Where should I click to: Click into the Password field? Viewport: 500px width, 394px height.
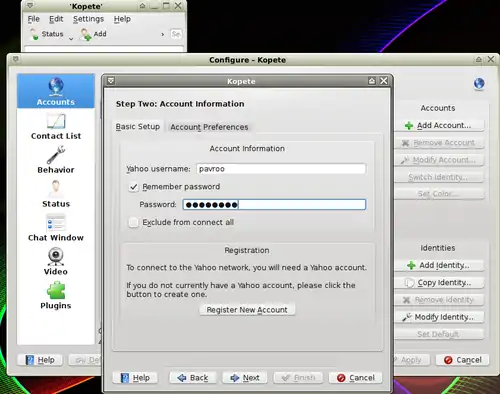274,204
